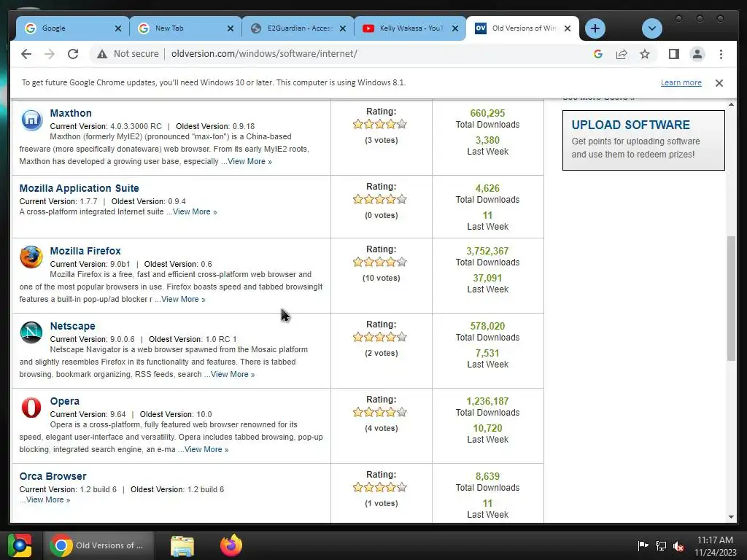
Task: Dismiss the Chrome update notice
Action: pos(719,83)
